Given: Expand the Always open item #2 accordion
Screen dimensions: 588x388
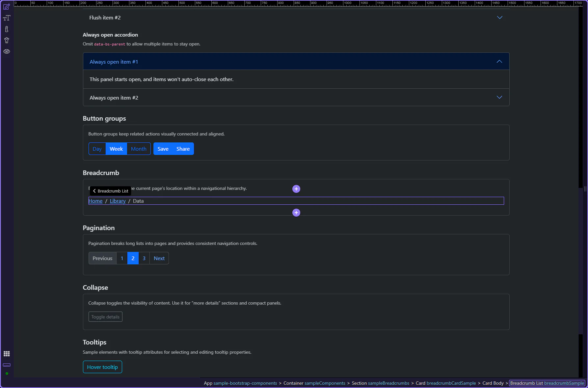Looking at the screenshot, I should click(499, 97).
